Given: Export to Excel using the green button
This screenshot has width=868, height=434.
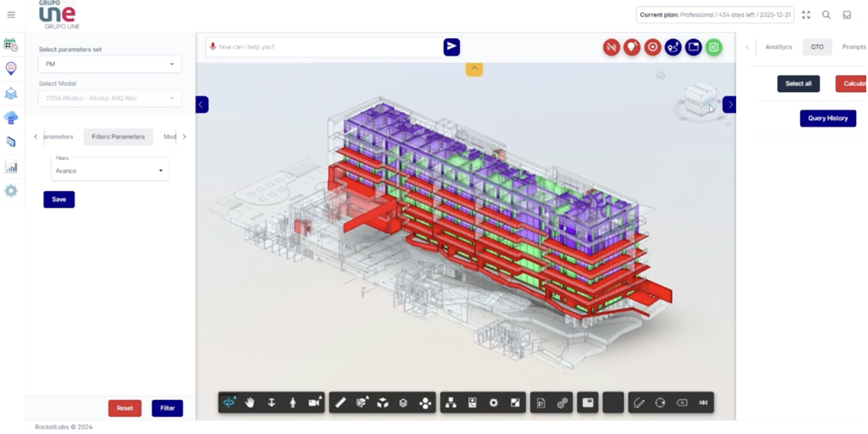Looking at the screenshot, I should click(713, 47).
